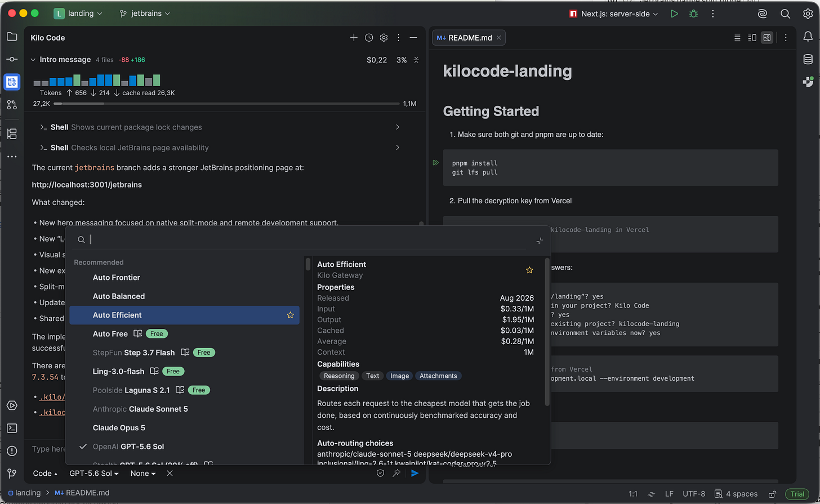This screenshot has height=504, width=820.
Task: Open the landing project dropdown
Action: coord(78,14)
